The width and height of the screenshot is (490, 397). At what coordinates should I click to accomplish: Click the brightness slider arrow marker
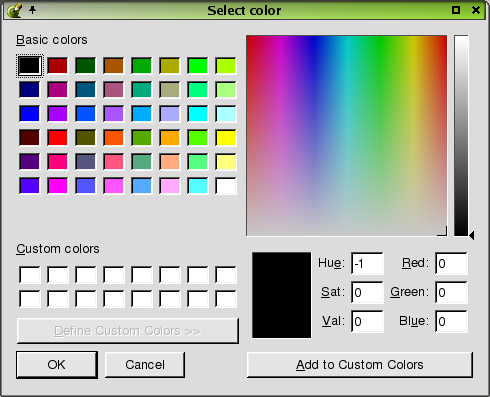click(x=471, y=236)
